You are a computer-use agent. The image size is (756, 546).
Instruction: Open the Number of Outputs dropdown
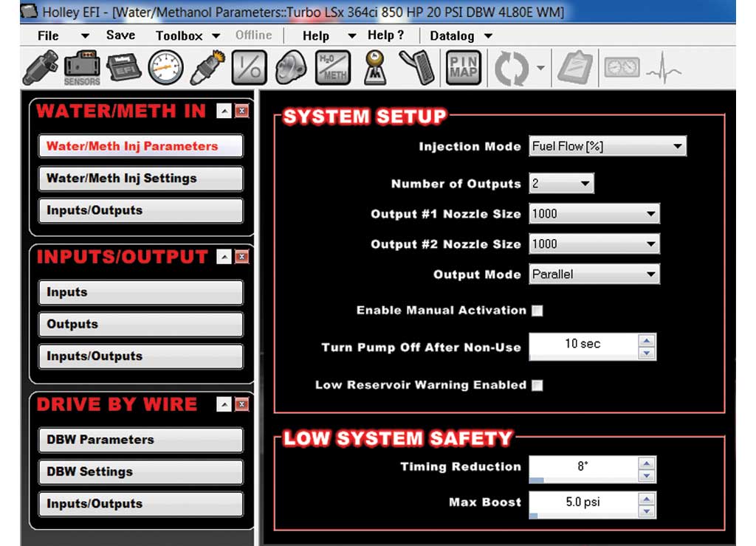561,183
